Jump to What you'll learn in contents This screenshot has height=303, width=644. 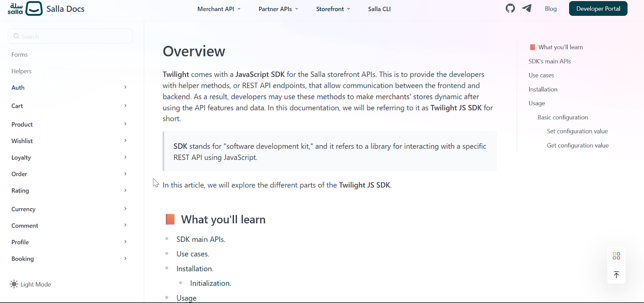tap(556, 47)
